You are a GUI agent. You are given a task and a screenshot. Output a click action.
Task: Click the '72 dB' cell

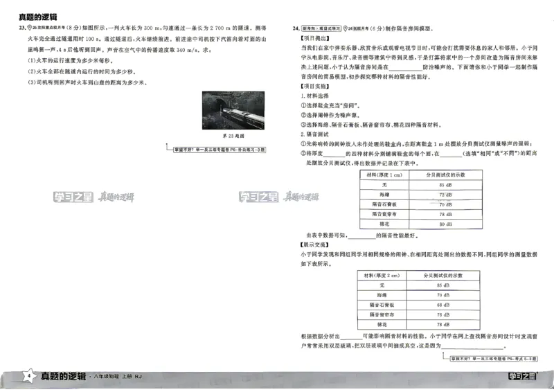click(x=445, y=195)
